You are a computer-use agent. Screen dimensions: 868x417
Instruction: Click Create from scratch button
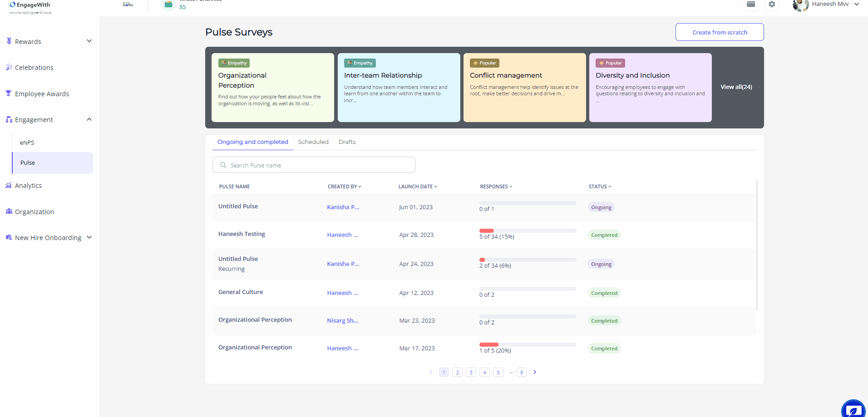[720, 32]
